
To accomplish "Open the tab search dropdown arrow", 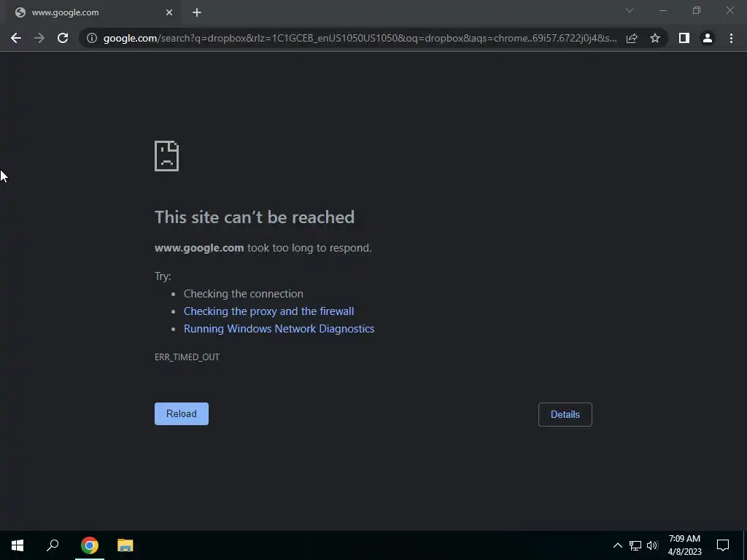I will 630,10.
